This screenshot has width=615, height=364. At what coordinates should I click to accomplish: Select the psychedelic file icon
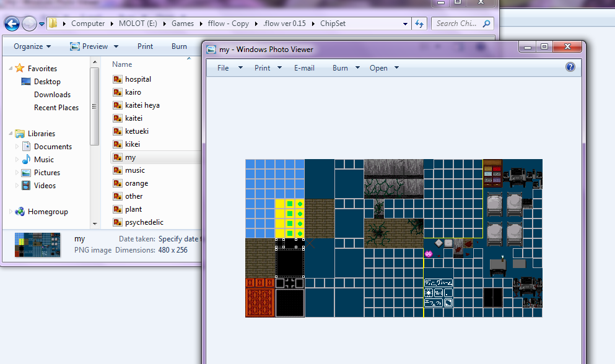117,222
